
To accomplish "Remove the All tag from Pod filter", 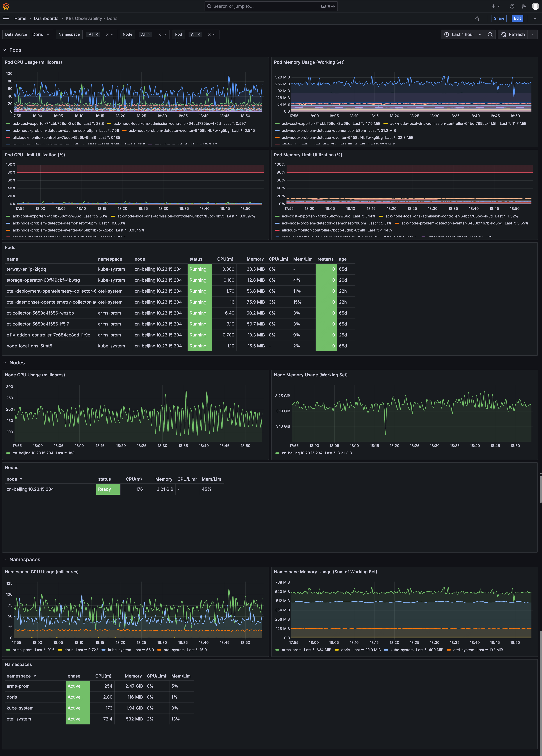I will (199, 34).
